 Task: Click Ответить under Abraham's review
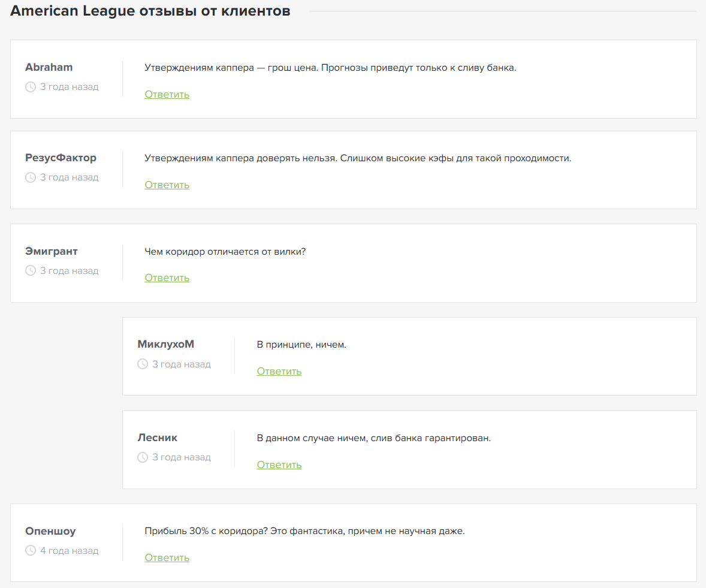tap(167, 94)
